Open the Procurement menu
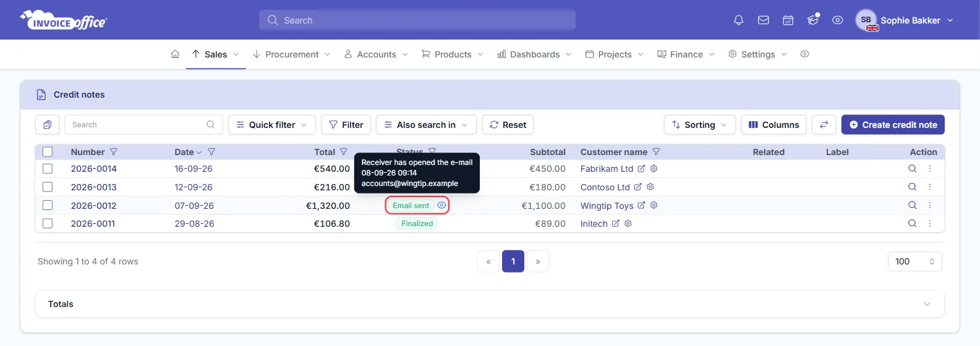The height and width of the screenshot is (346, 980). [x=292, y=54]
